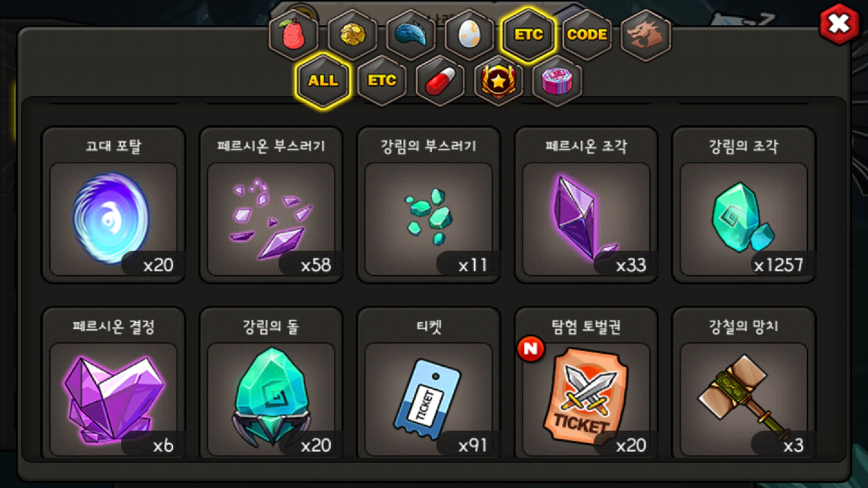This screenshot has width=868, height=488.
Task: Select the 페르시온 조각 purple crystal
Action: point(586,205)
